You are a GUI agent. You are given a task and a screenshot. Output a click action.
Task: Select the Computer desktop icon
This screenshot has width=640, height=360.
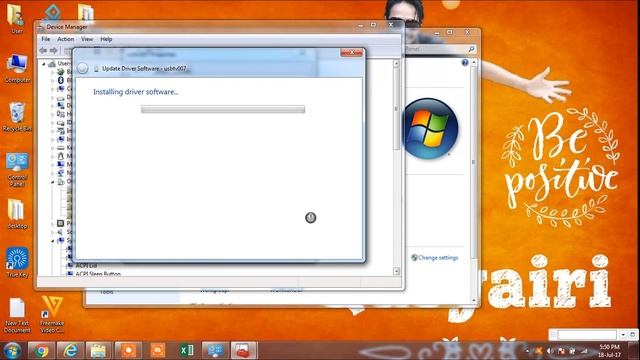tap(17, 69)
